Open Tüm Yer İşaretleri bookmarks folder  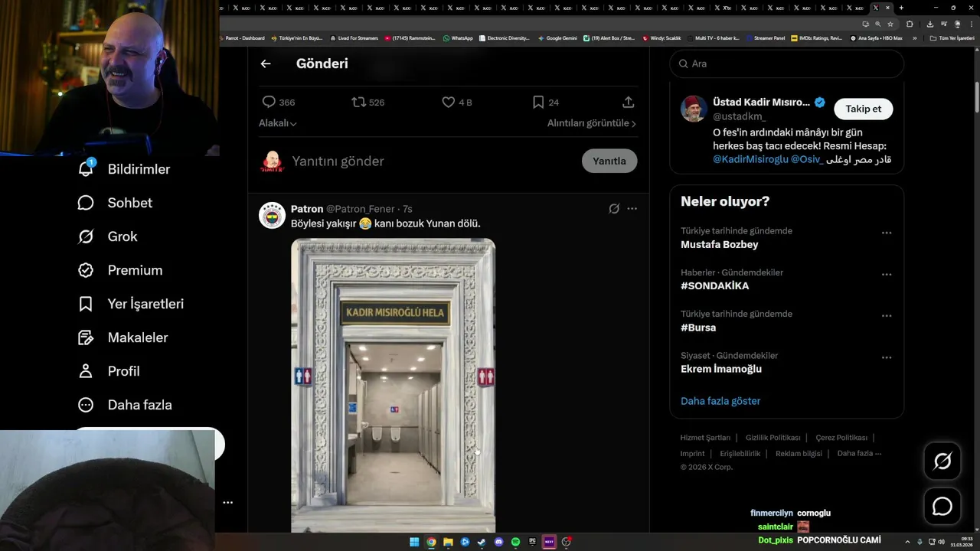[952, 38]
